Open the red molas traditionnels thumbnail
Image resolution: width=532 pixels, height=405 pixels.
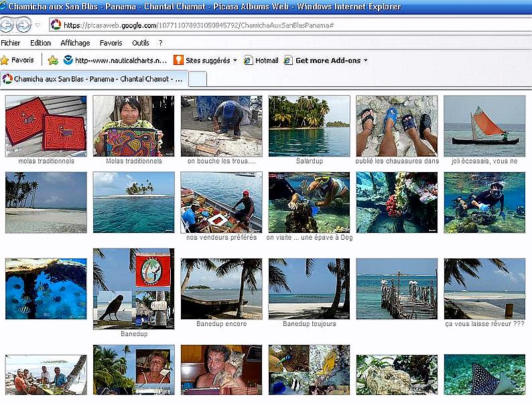(46, 126)
